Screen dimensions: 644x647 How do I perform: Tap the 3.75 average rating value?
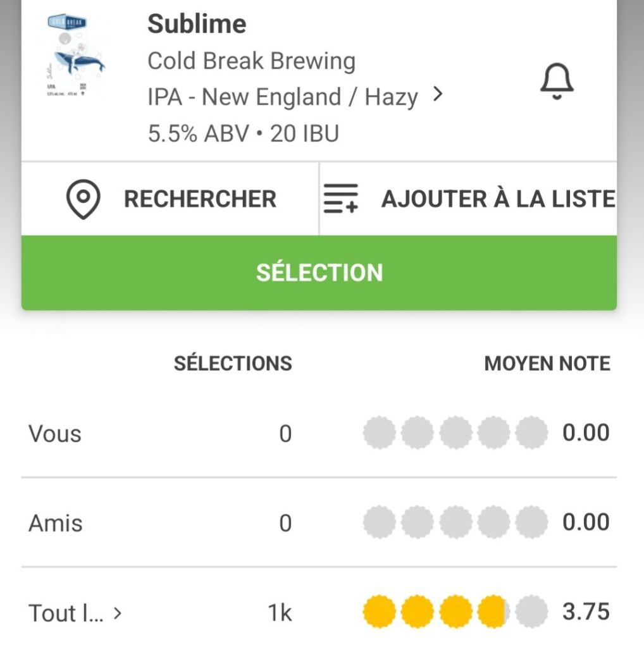coord(586,612)
